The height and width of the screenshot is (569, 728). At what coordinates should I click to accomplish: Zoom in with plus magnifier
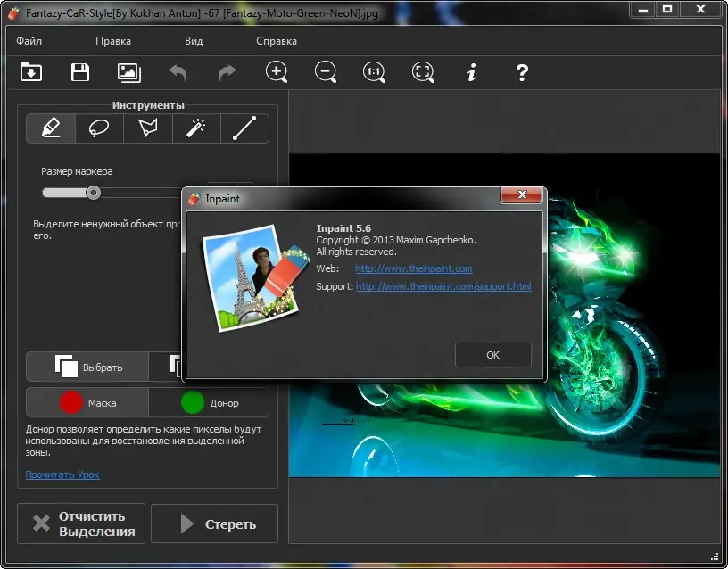277,72
